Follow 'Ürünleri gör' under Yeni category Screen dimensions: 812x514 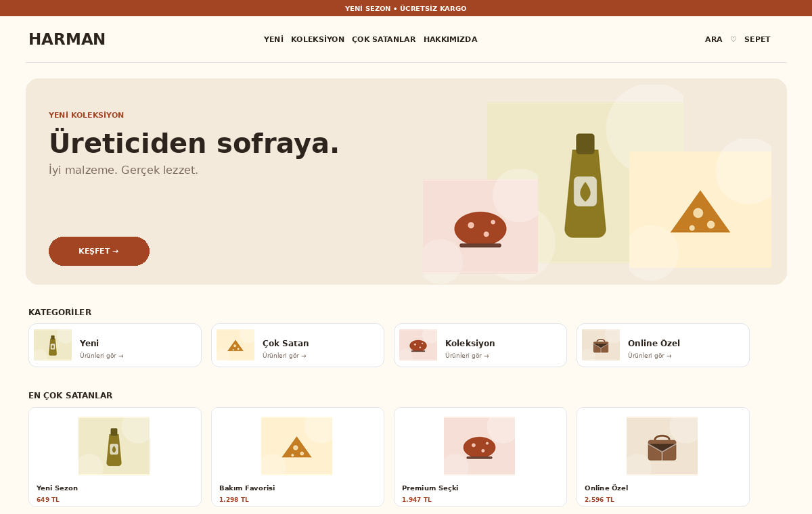point(101,356)
